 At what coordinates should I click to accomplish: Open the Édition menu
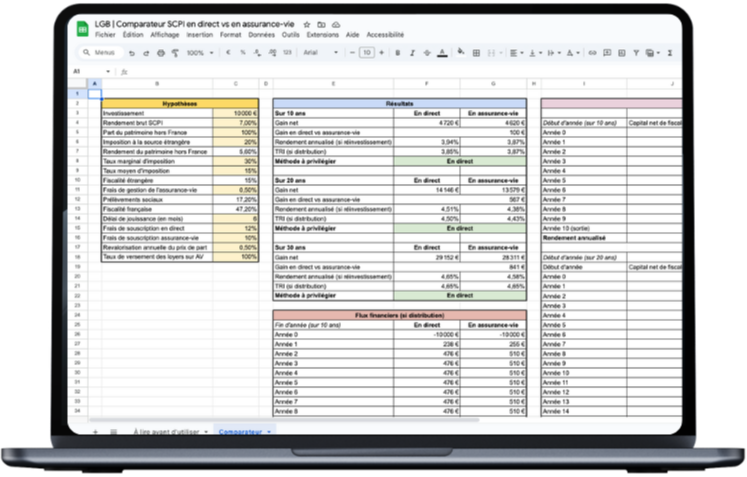click(133, 35)
